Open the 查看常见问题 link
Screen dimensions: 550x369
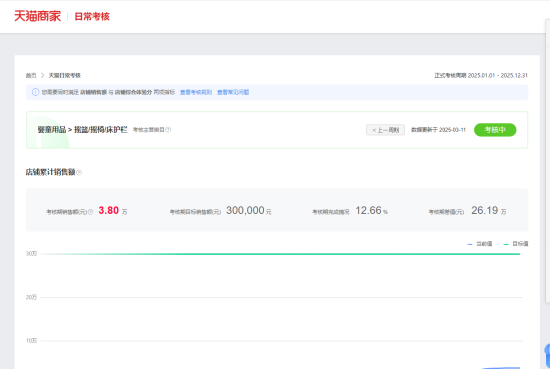point(233,92)
